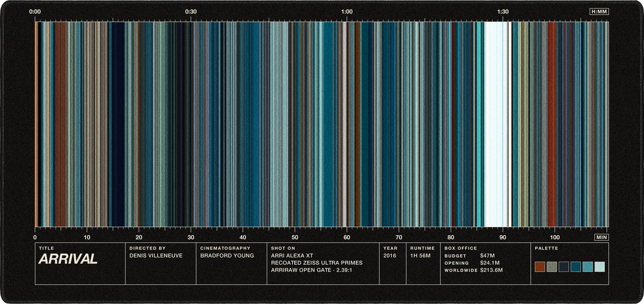The image size is (644, 304).
Task: Select the opening value $24.1M
Action: tap(490, 263)
